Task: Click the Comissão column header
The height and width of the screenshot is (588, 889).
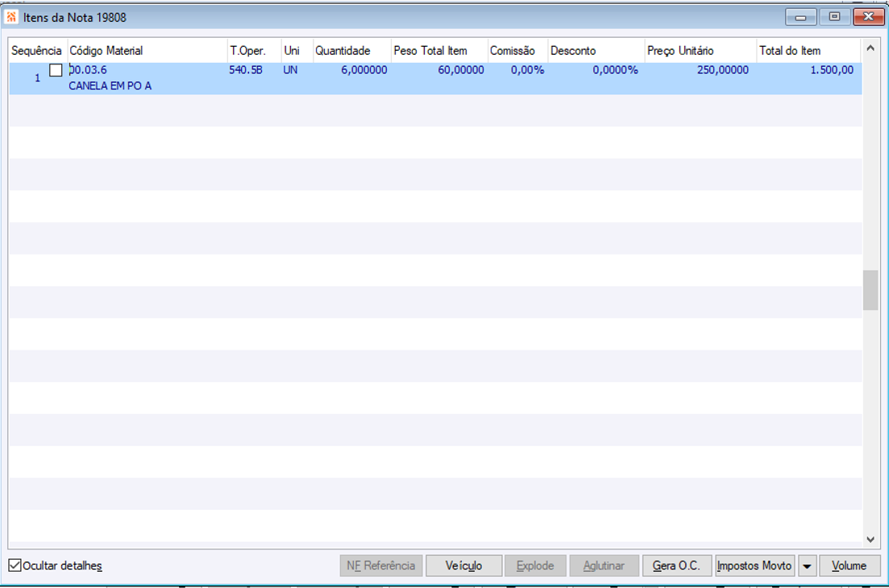Action: 517,51
